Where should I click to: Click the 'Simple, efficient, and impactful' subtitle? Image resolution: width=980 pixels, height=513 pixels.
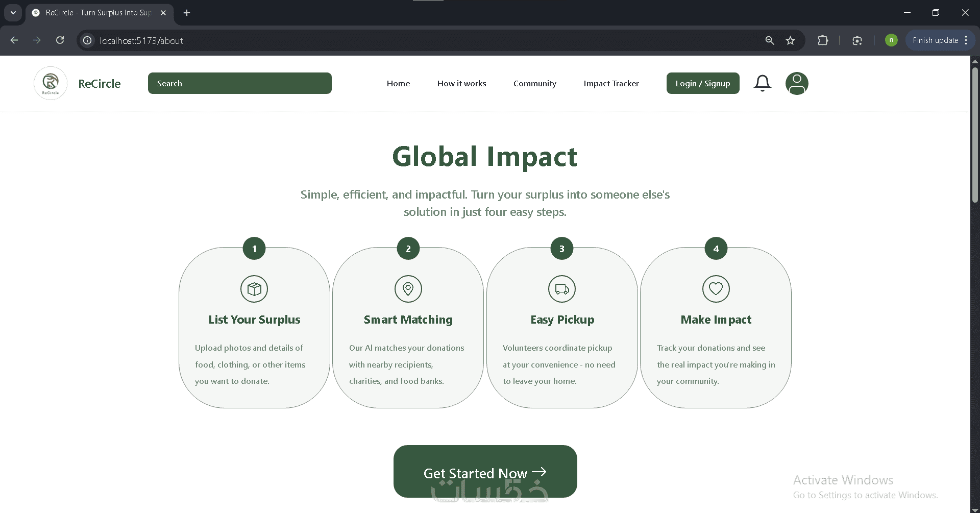coord(485,203)
